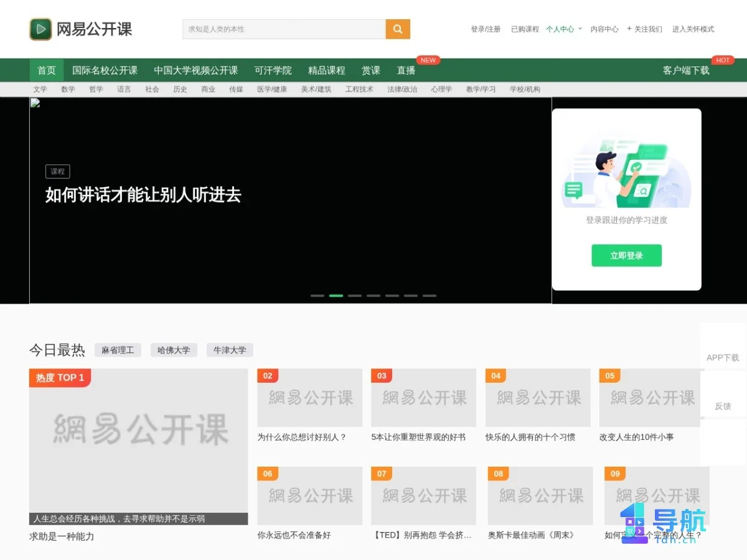Open the 热度 TOP 1 thumbnail
This screenshot has width=747, height=560.
coord(138,447)
